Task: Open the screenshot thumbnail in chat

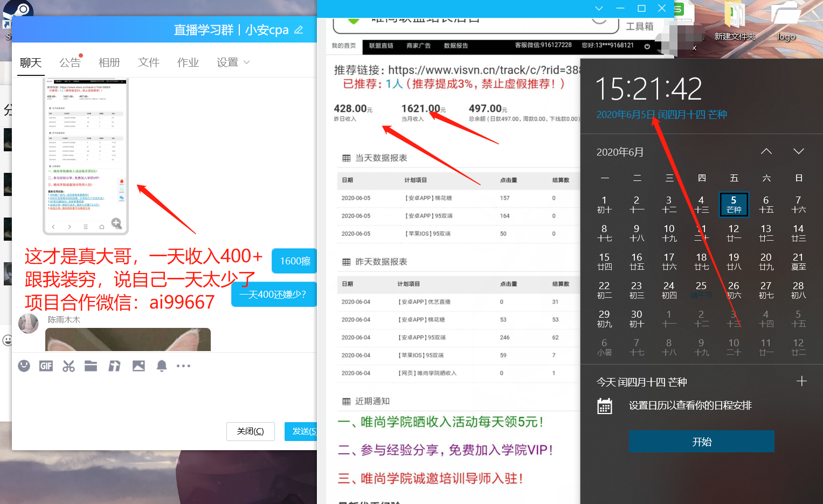Action: (86, 156)
